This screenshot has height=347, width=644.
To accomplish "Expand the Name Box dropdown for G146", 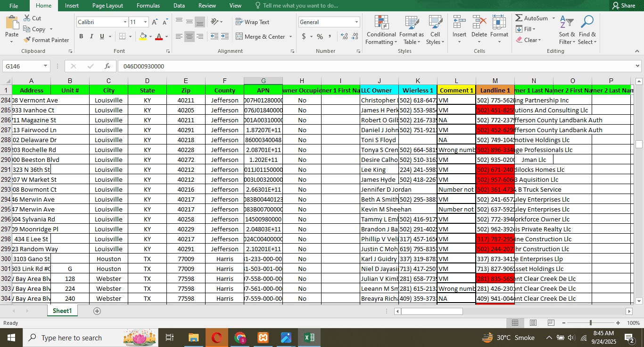I will [46, 67].
